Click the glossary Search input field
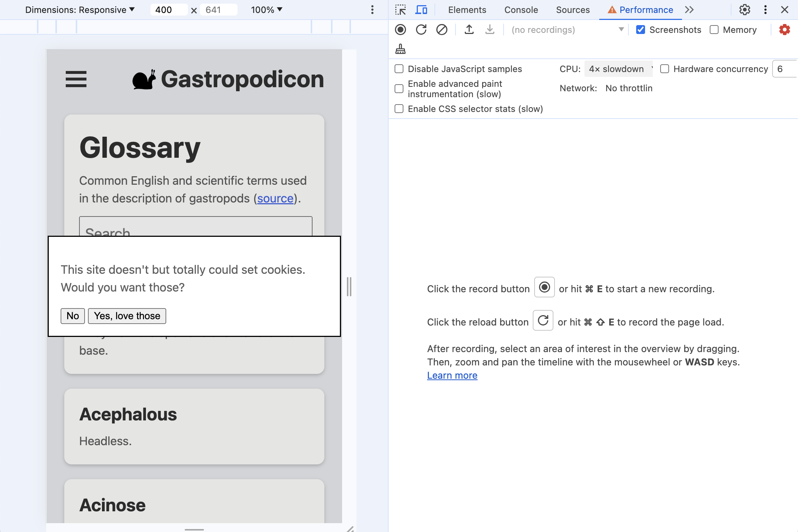Image resolution: width=798 pixels, height=532 pixels. click(195, 232)
